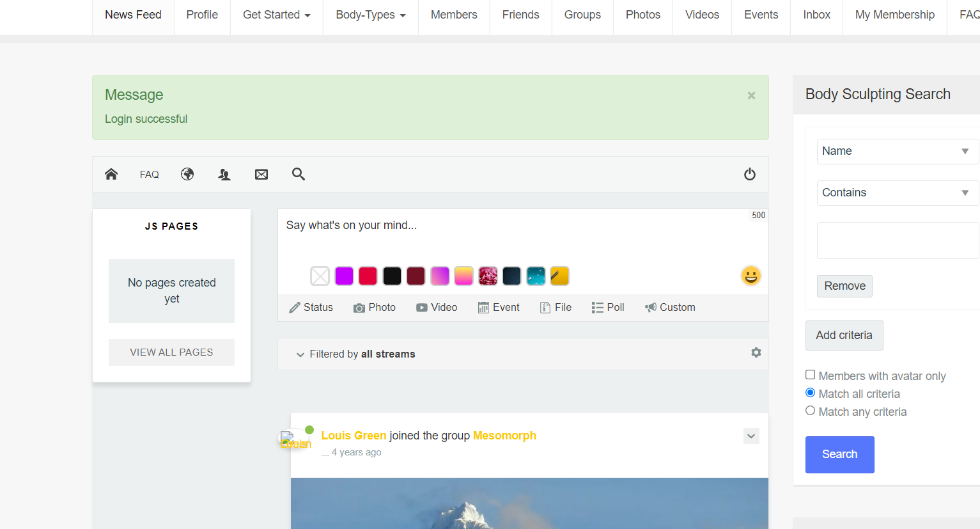Pick the bright purple background swatch
Image resolution: width=980 pixels, height=529 pixels.
[x=344, y=276]
